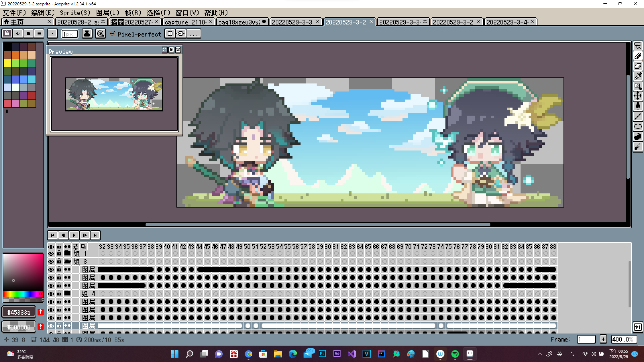Lock group 组 3 with padlock
The image size is (644, 362).
(59, 261)
